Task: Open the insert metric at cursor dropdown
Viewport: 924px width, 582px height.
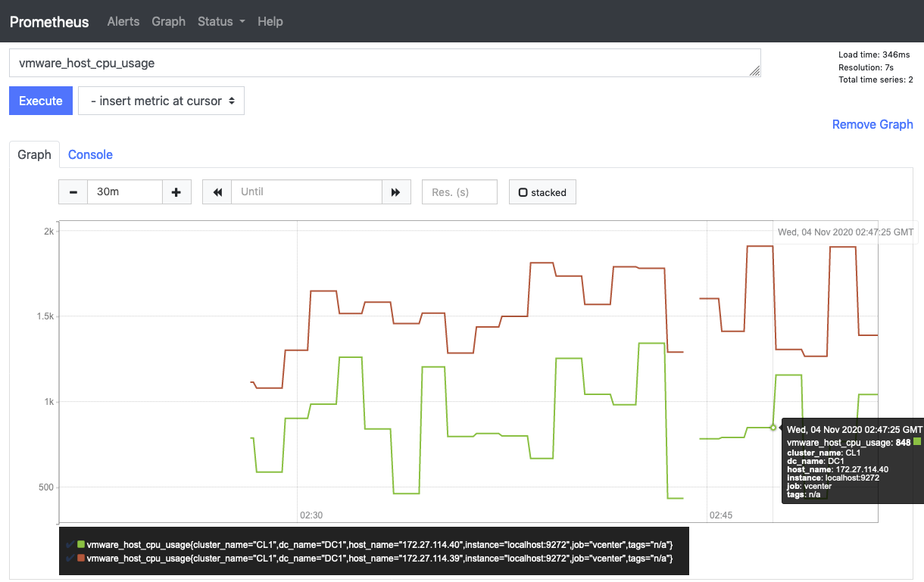Action: click(161, 101)
